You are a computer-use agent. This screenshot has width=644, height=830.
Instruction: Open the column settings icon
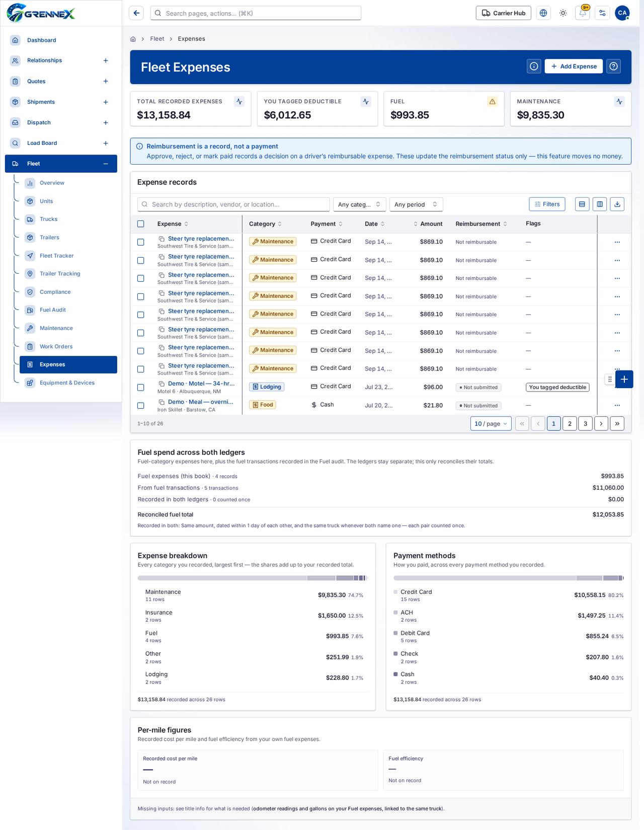[600, 204]
